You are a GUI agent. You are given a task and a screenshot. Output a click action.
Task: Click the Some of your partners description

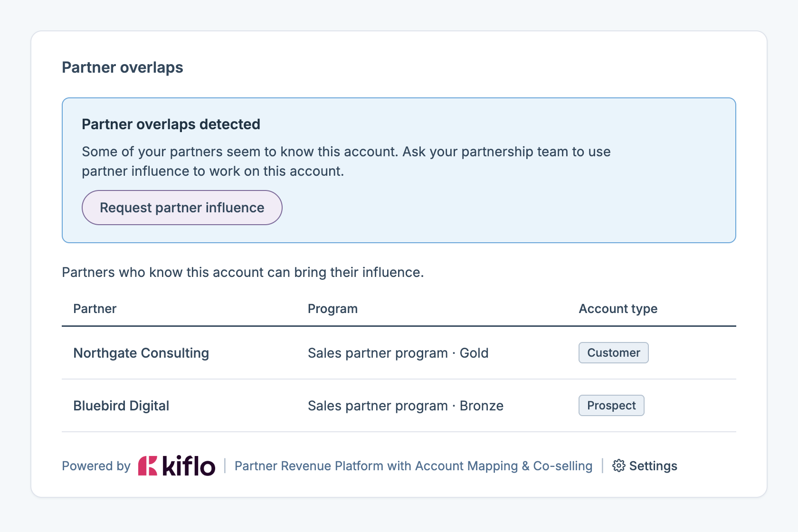[346, 161]
